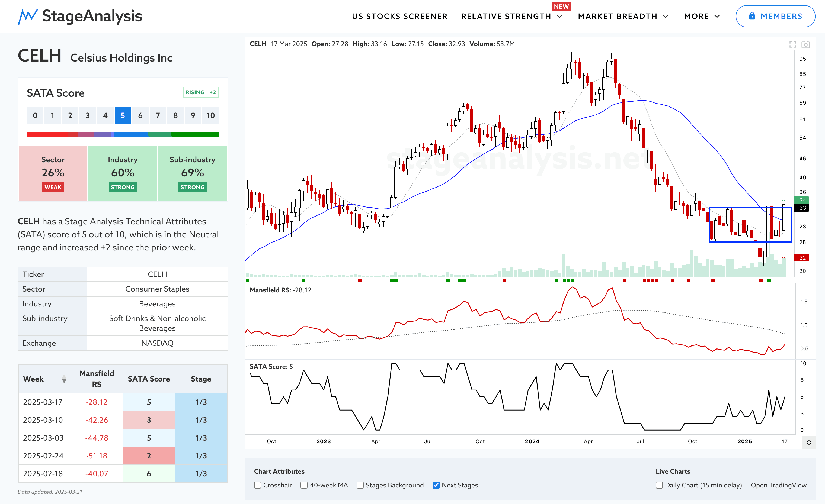Toggle fullscreen chart icon
The height and width of the screenshot is (504, 825).
(x=792, y=44)
